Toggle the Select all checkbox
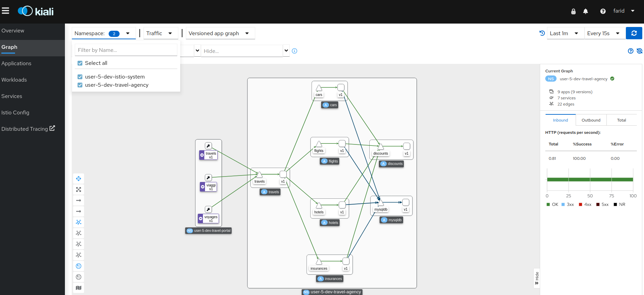 tap(80, 63)
